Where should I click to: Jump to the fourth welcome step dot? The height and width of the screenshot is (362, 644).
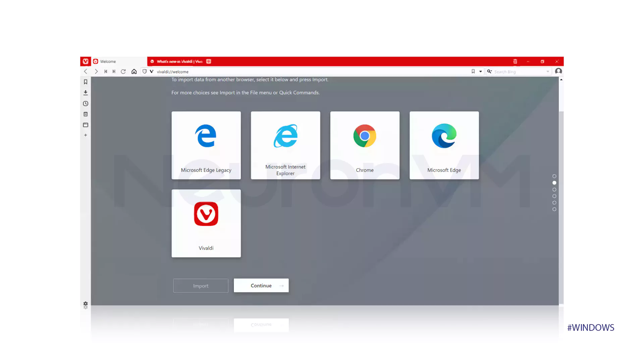point(554,196)
